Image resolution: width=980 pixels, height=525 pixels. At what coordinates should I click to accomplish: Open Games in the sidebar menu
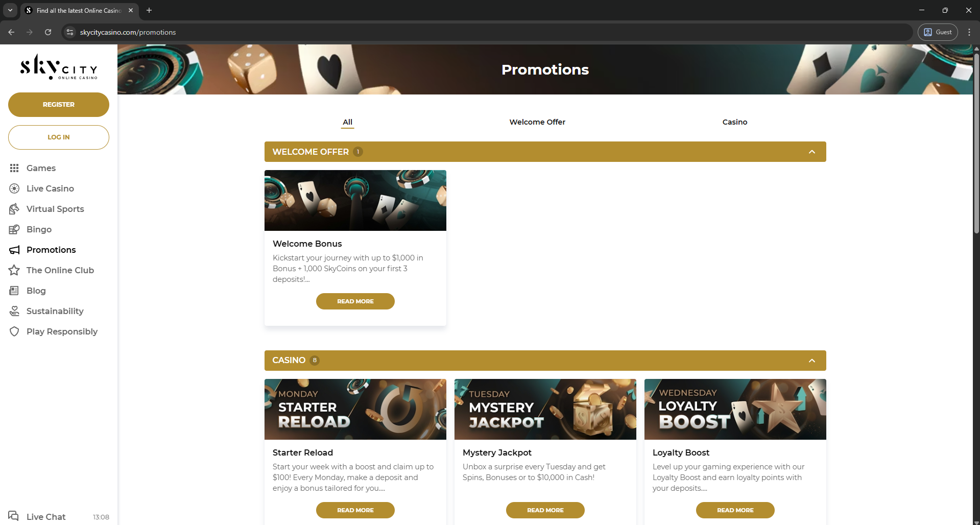pyautogui.click(x=41, y=168)
